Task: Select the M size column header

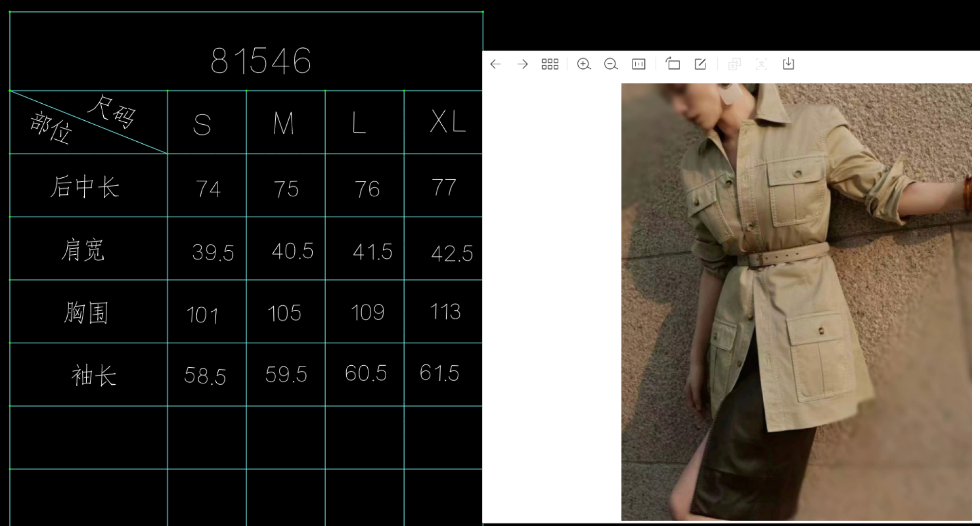Action: (283, 123)
